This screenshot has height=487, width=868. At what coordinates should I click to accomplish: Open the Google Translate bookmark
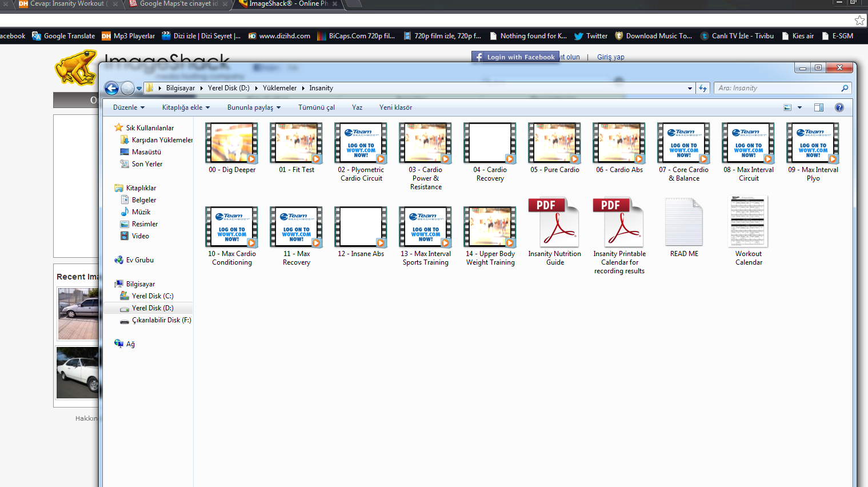pos(63,35)
